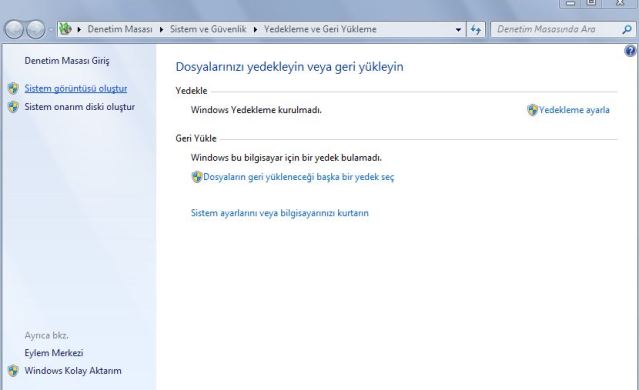Click the Dosyalarınızı yedekleyin veya geri yükleyin heading
The image size is (639, 390).
289,67
